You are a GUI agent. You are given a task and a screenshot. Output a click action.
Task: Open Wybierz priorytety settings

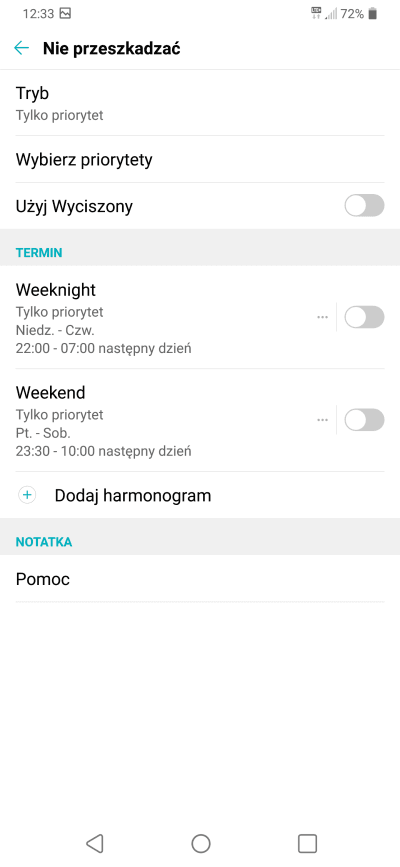200,160
